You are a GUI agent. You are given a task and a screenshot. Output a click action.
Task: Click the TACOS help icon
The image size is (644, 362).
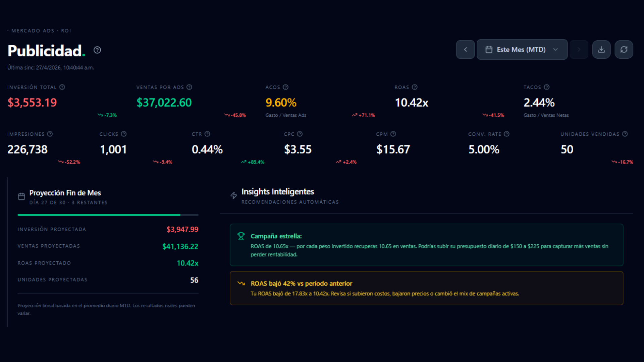pos(547,87)
